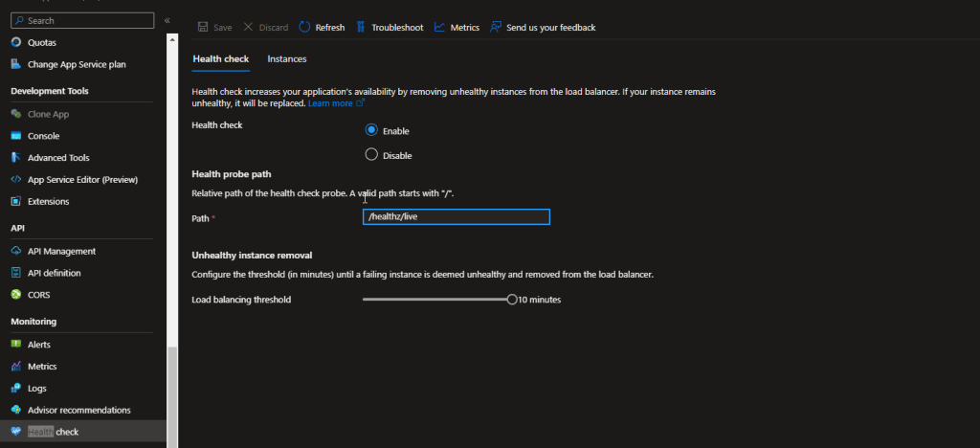
Task: Collapse the sidebar with double chevron
Action: (167, 20)
